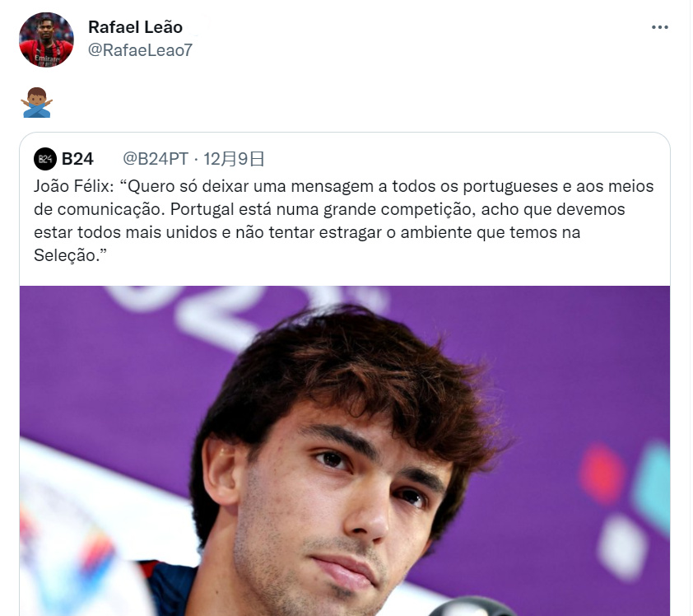Open Rafael Leão display name link
This screenshot has width=693, height=616.
tap(135, 27)
